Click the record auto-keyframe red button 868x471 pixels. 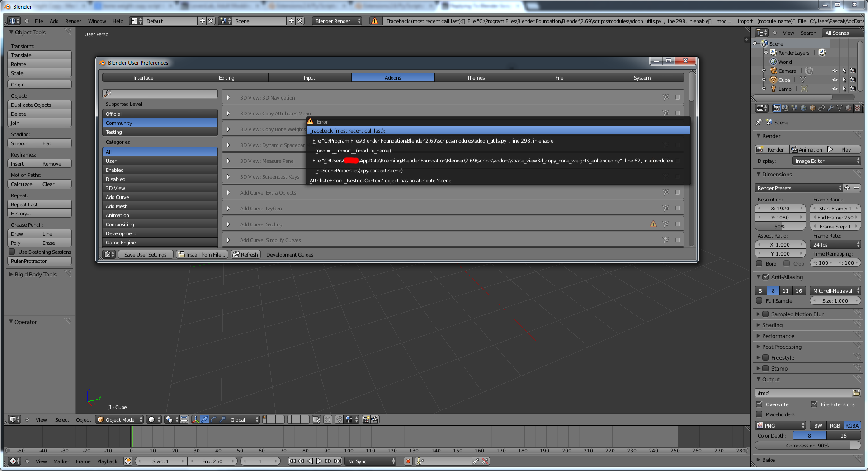tap(408, 461)
